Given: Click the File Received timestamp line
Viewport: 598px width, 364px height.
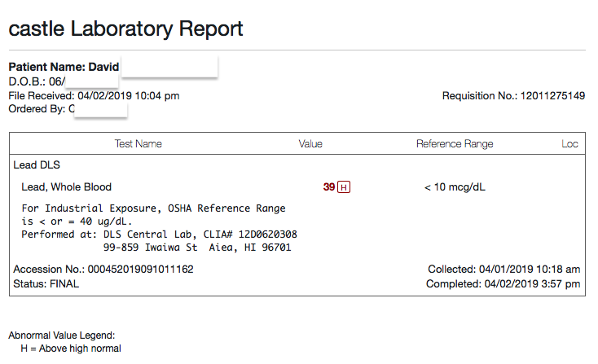Looking at the screenshot, I should (94, 95).
